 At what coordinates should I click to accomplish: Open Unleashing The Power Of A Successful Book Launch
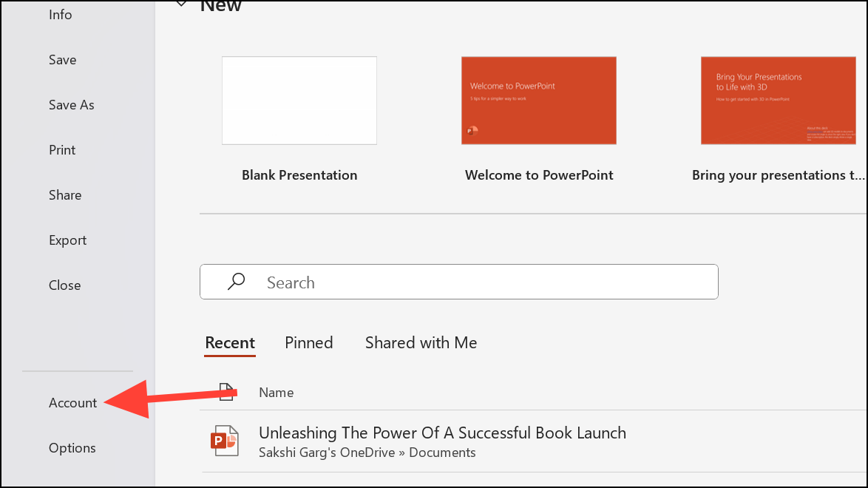point(442,433)
